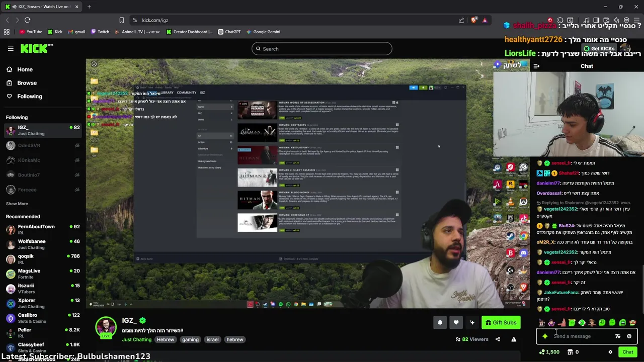Image resolution: width=644 pixels, height=362 pixels.
Task: Open the Google Gemini bookmark
Action: pos(263,32)
